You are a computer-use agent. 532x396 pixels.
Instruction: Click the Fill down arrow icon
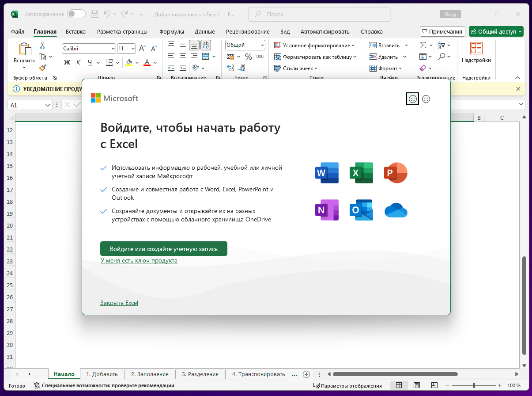[x=423, y=57]
